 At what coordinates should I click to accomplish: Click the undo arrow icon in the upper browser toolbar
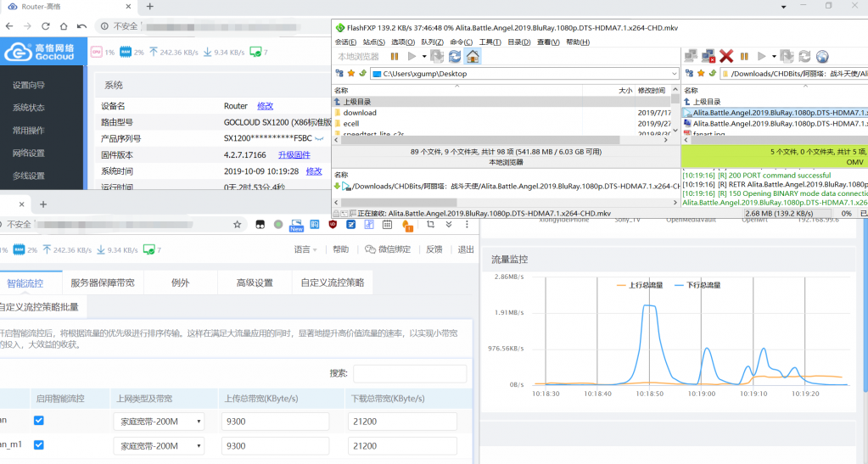pos(82,26)
